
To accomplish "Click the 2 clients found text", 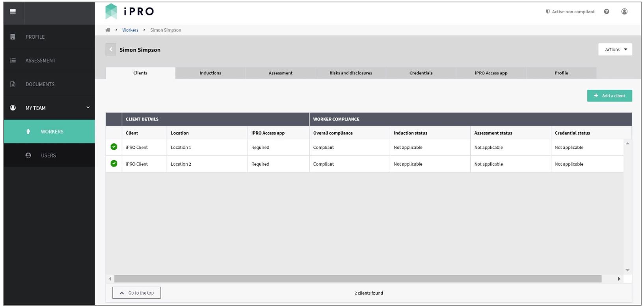I will 369,293.
